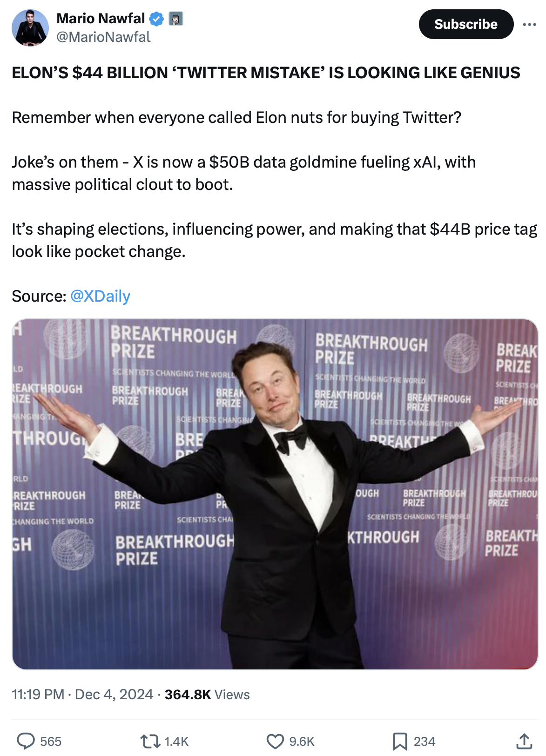
Task: Click the 9.6K likes count
Action: [x=302, y=741]
